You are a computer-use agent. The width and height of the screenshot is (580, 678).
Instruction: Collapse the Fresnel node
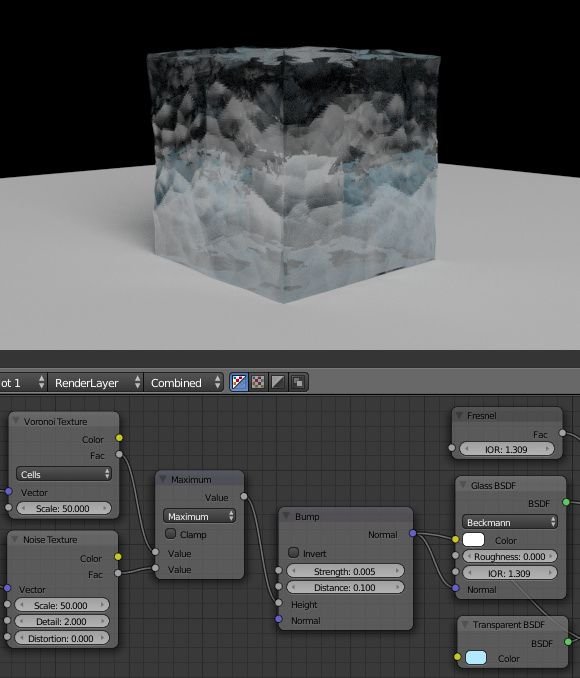pos(459,415)
